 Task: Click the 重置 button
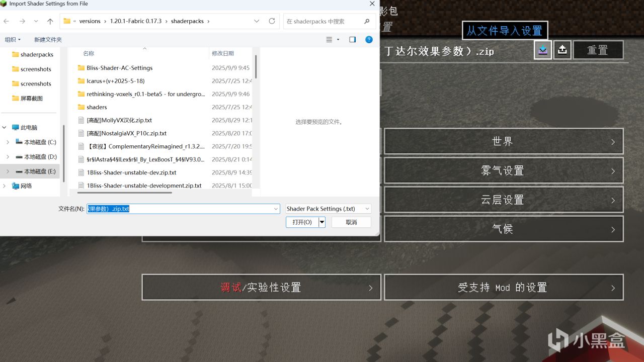598,50
